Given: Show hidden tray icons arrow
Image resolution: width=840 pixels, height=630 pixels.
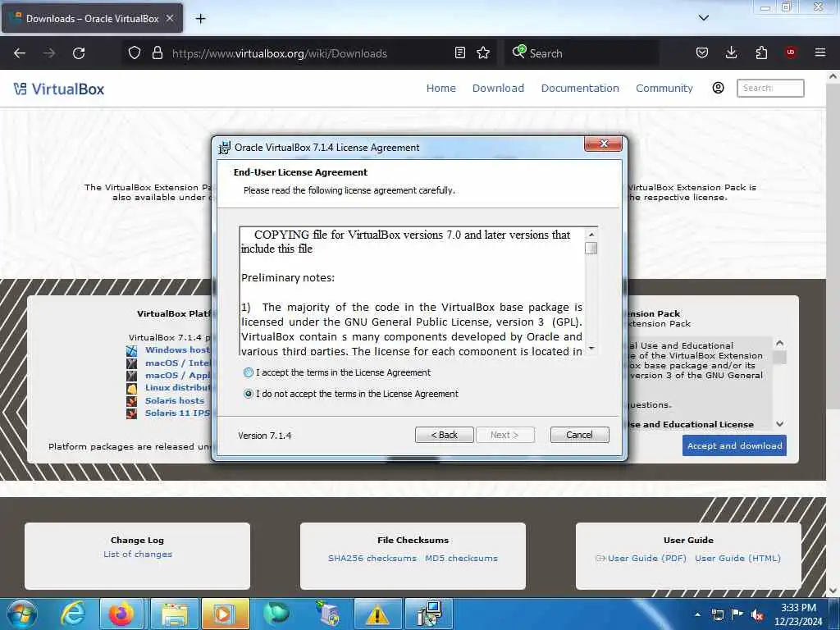Looking at the screenshot, I should tap(697, 614).
